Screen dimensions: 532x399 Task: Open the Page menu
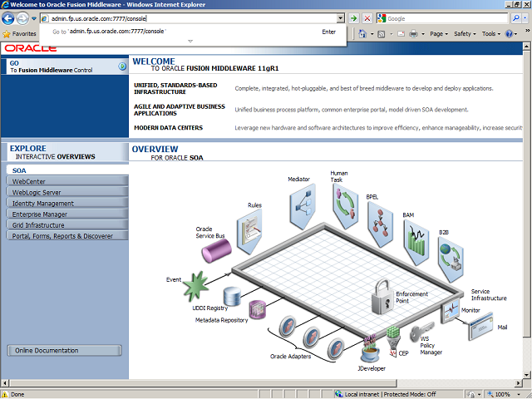pos(439,34)
